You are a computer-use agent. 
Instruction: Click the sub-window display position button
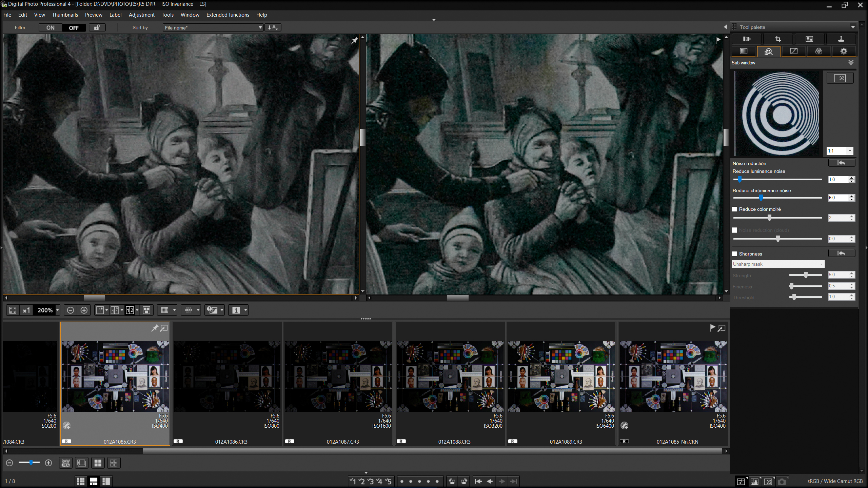[840, 78]
